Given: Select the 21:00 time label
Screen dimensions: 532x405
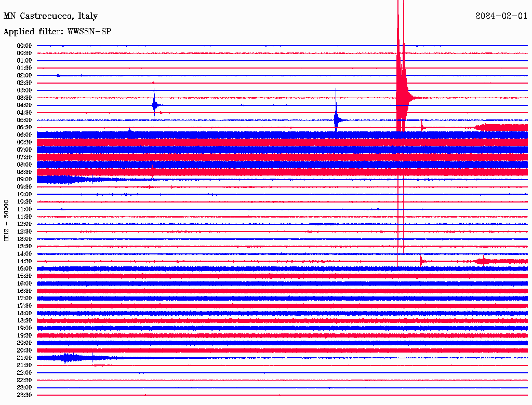Looking at the screenshot, I should pos(24,358).
